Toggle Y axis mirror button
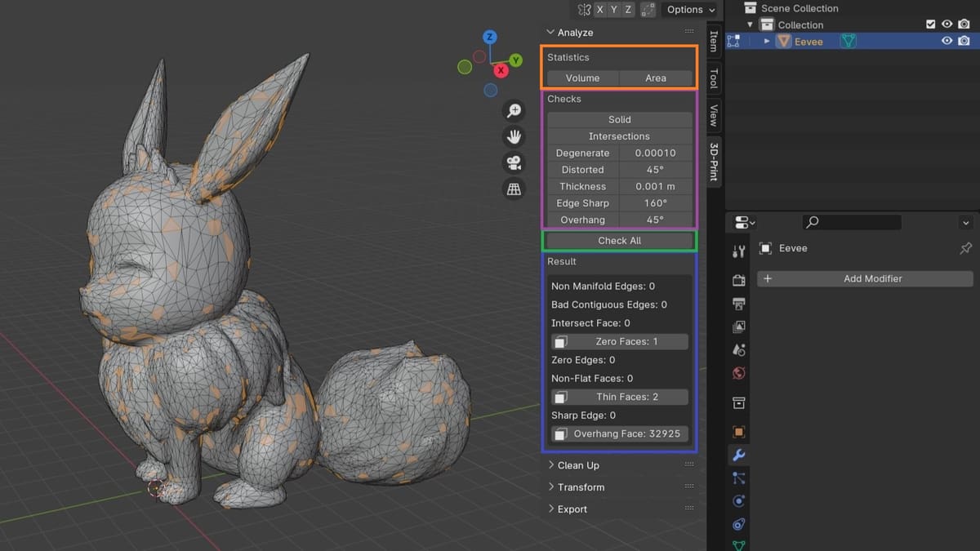This screenshot has height=551, width=980. [x=614, y=10]
